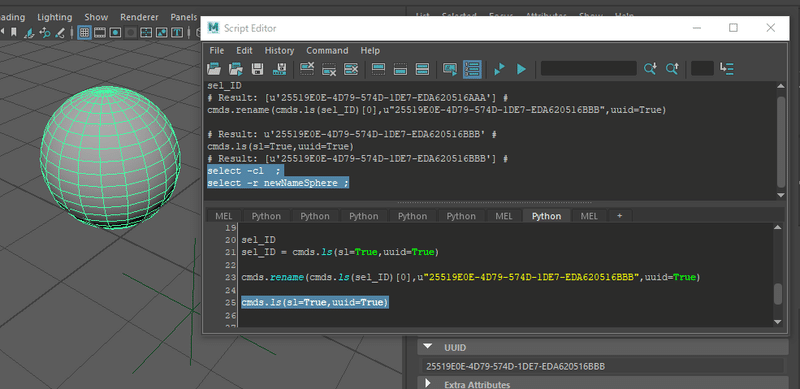800x389 pixels.
Task: Toggle the safe action icon
Action: tap(161, 33)
